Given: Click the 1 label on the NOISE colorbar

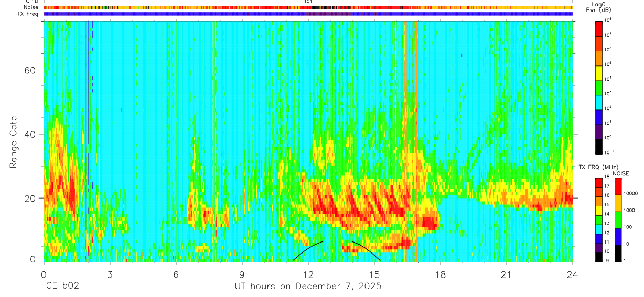Looking at the screenshot, I should tap(625, 261).
